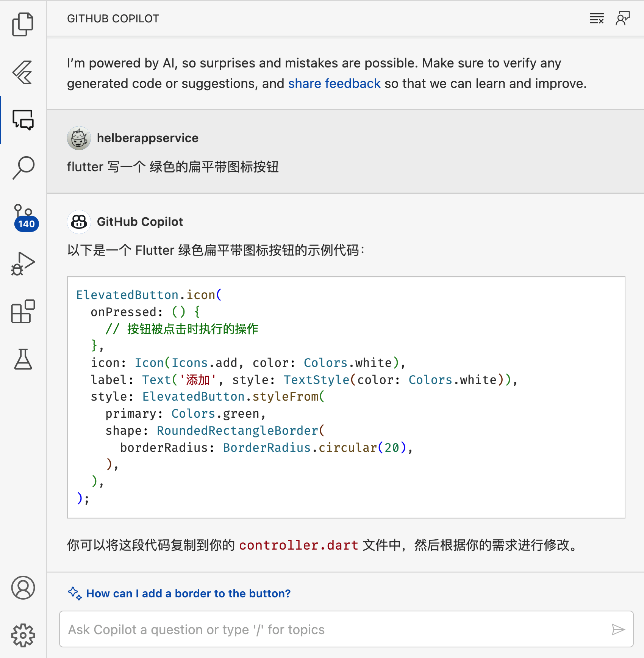This screenshot has height=658, width=644.
Task: Open the Explorer files view
Action: pos(23,25)
